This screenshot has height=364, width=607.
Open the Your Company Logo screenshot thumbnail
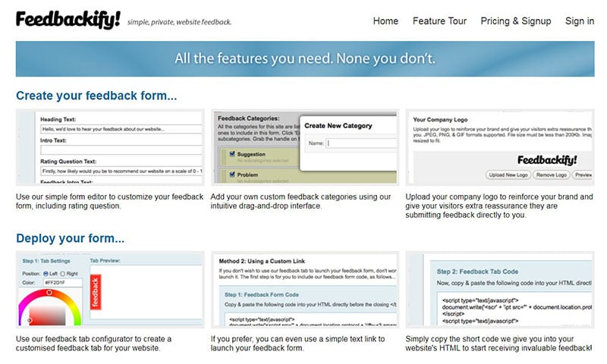500,147
